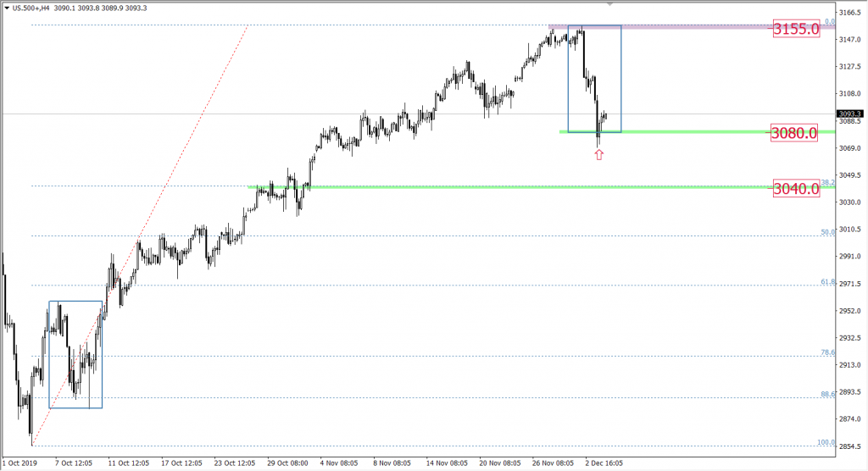868x471 pixels.
Task: Click the 3108.0 value on the price scale
Action: (850, 93)
